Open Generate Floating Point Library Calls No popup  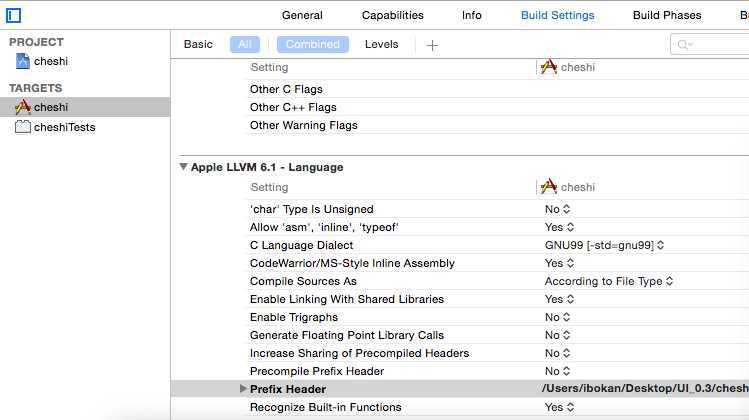557,335
